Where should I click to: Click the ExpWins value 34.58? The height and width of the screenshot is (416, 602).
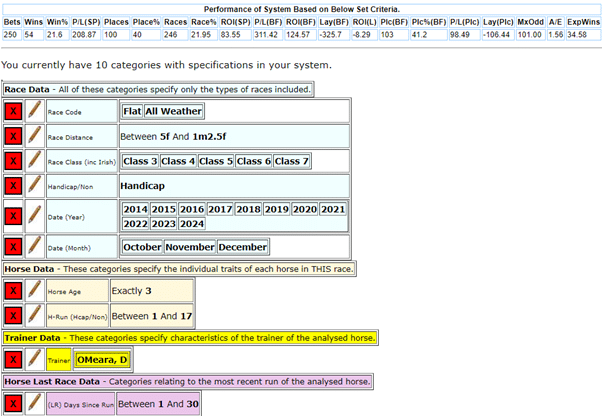tap(583, 35)
